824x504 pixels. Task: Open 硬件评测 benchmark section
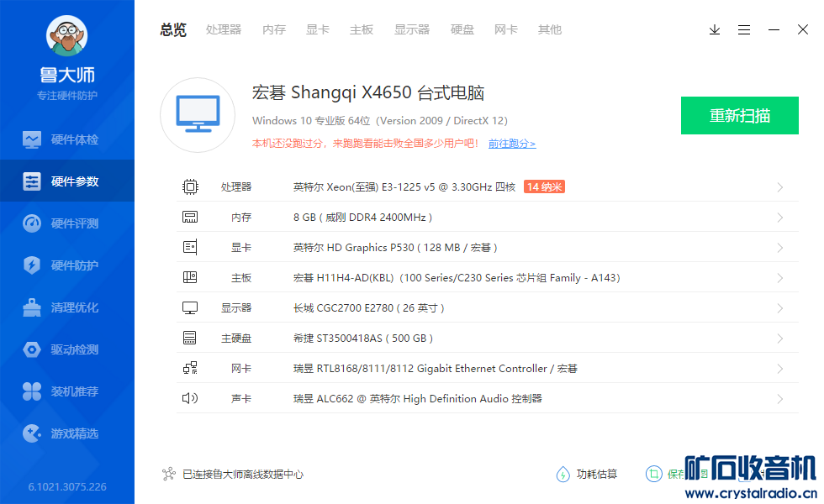click(67, 223)
